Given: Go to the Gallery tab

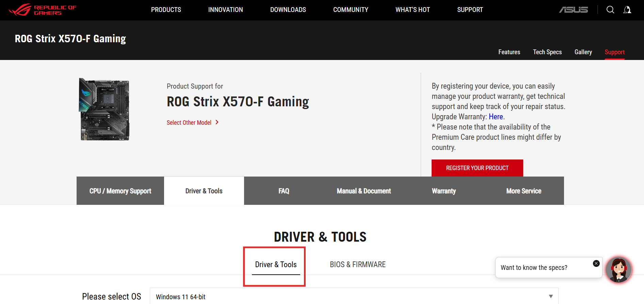Looking at the screenshot, I should click(x=583, y=52).
